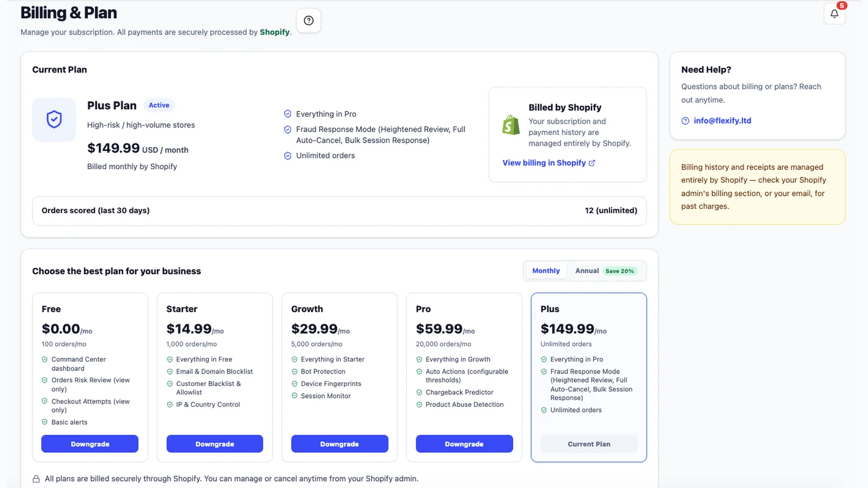Click the external-link icon beside View billing

pyautogui.click(x=592, y=163)
